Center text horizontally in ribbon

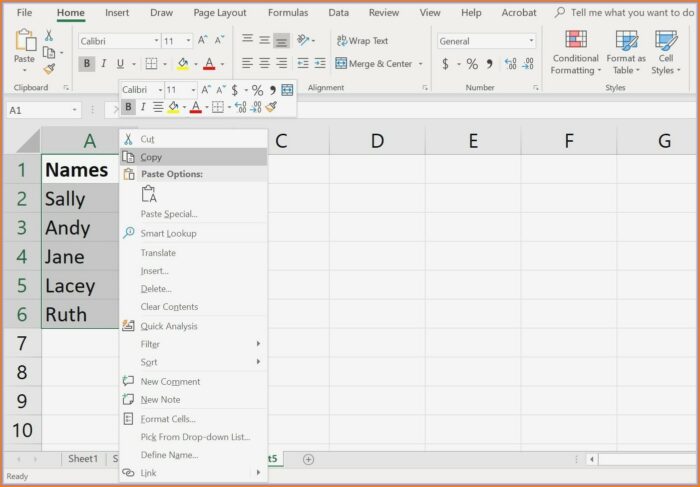pos(264,63)
